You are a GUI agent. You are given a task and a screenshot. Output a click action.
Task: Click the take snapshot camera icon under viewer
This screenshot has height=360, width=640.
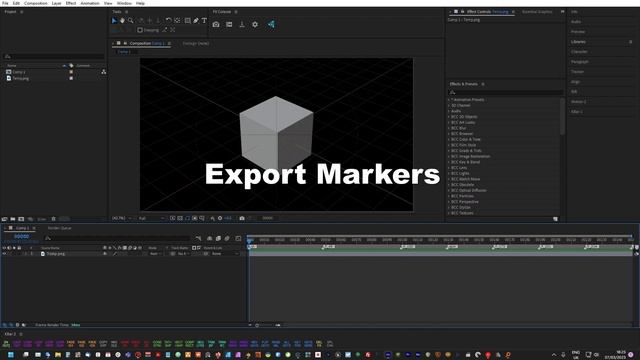point(242,218)
